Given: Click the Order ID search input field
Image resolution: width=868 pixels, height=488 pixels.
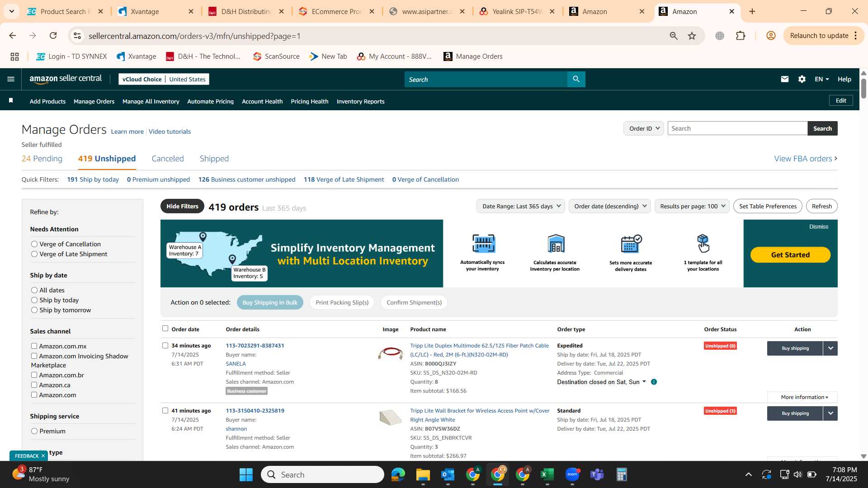Looking at the screenshot, I should coord(737,128).
